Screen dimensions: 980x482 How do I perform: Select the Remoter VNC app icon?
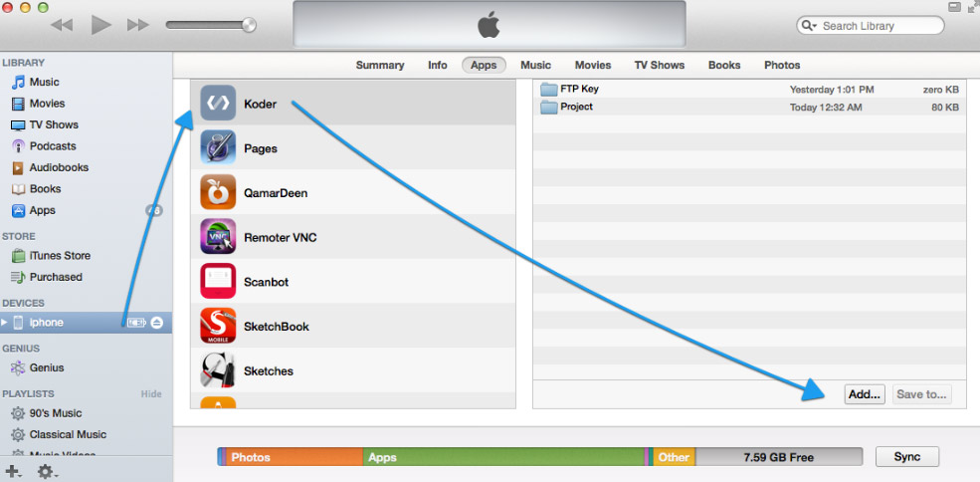(x=218, y=237)
